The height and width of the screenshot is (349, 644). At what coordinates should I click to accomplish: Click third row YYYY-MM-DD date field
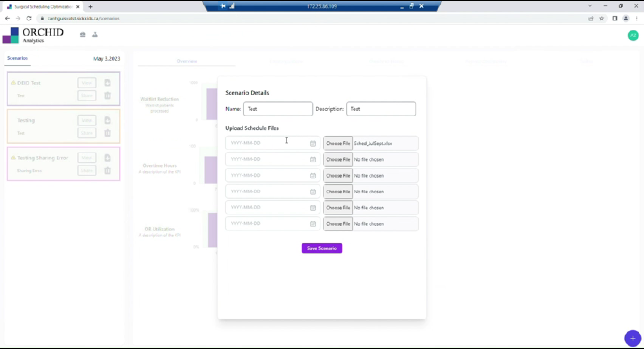point(268,175)
